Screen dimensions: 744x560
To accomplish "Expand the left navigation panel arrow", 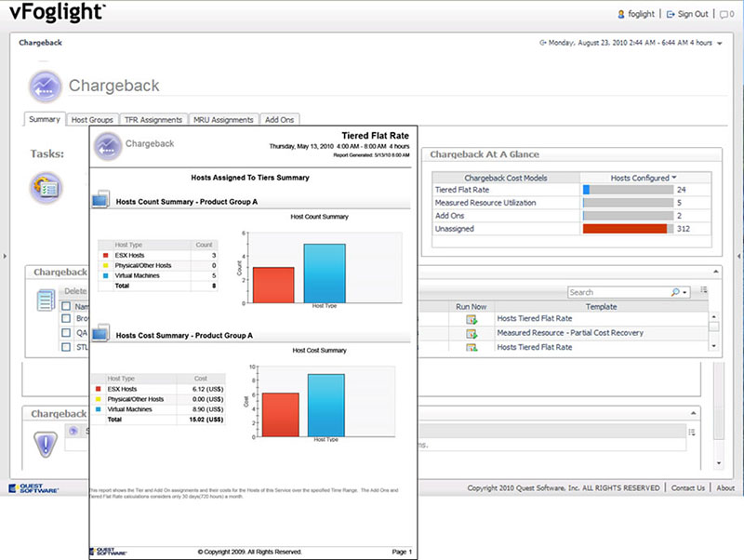I will [x=5, y=256].
